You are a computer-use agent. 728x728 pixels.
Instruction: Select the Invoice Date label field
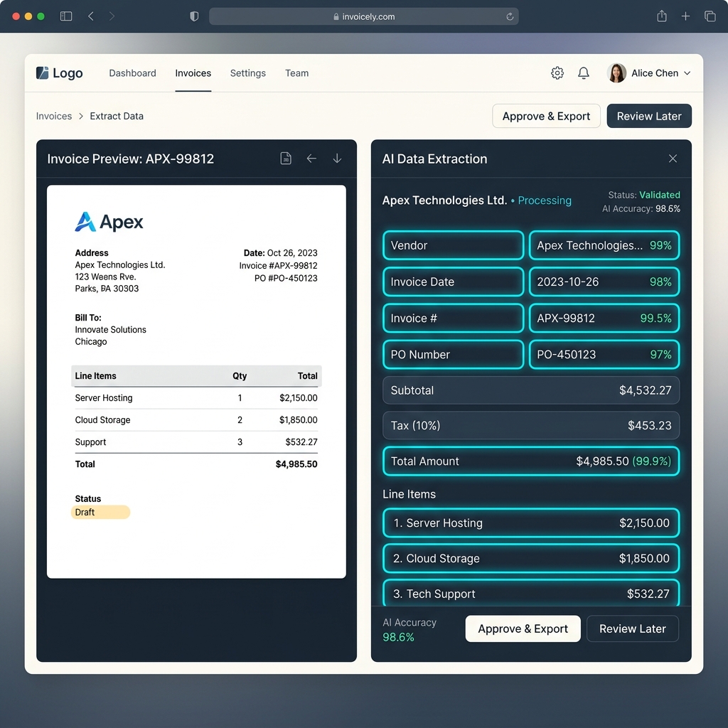pyautogui.click(x=453, y=282)
